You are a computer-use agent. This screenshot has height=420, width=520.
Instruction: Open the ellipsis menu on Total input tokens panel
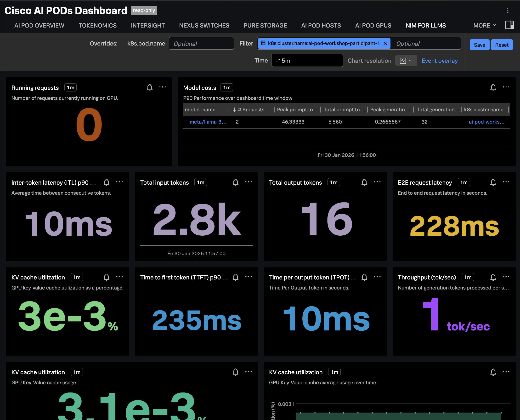click(249, 182)
